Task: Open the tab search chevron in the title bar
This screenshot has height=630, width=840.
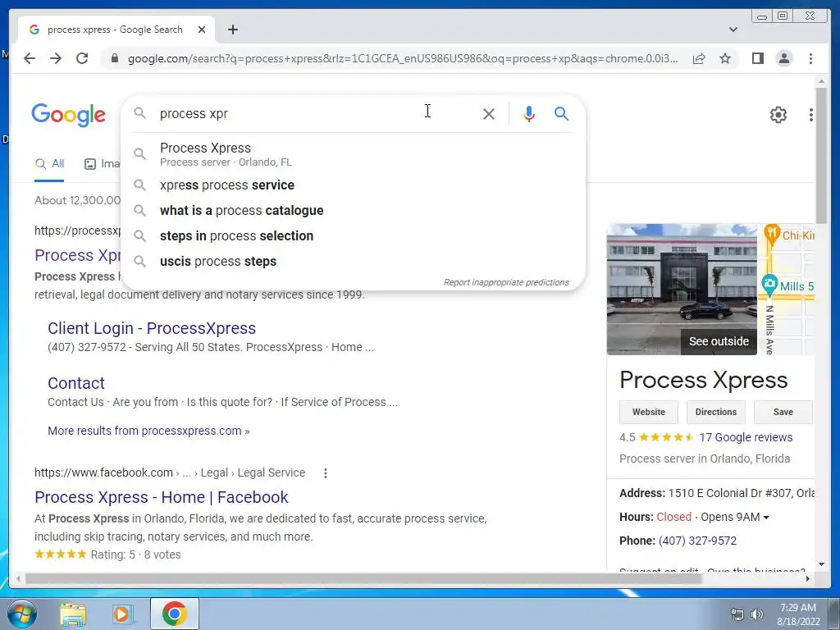Action: [x=733, y=30]
